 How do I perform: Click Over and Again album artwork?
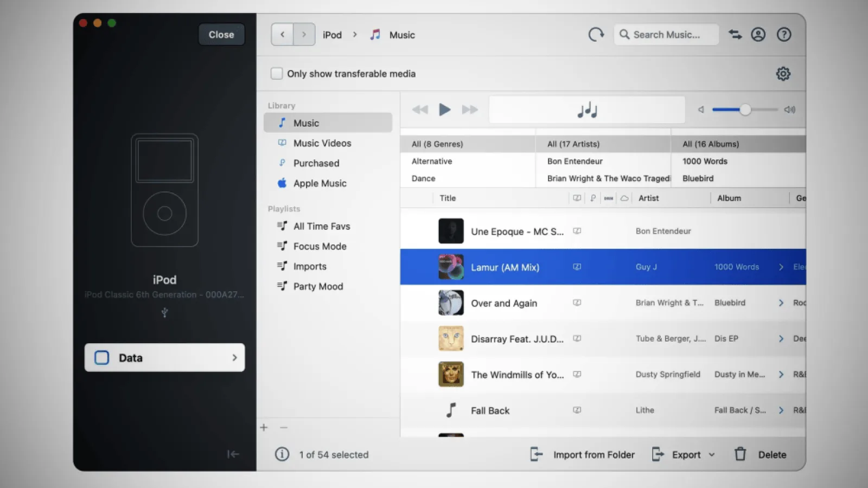point(451,303)
